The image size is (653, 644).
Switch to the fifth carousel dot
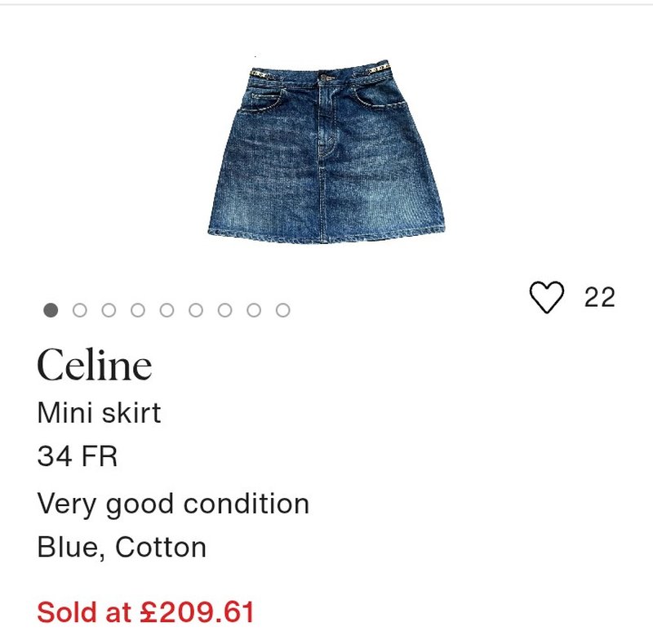coord(167,310)
